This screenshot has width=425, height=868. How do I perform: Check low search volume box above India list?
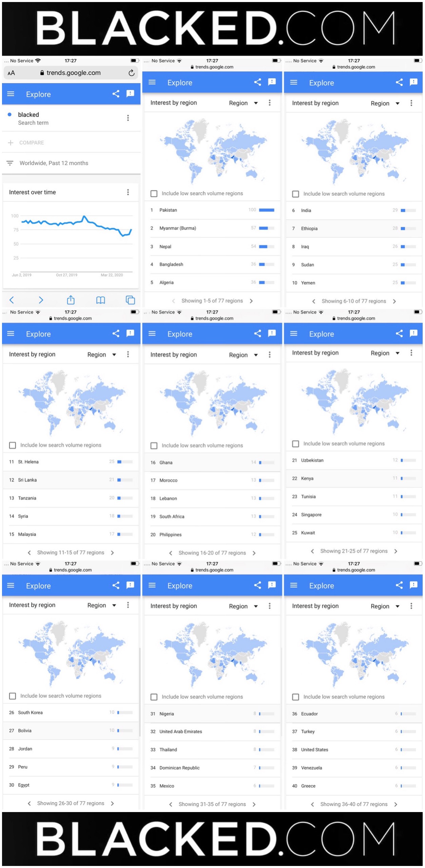click(x=295, y=194)
